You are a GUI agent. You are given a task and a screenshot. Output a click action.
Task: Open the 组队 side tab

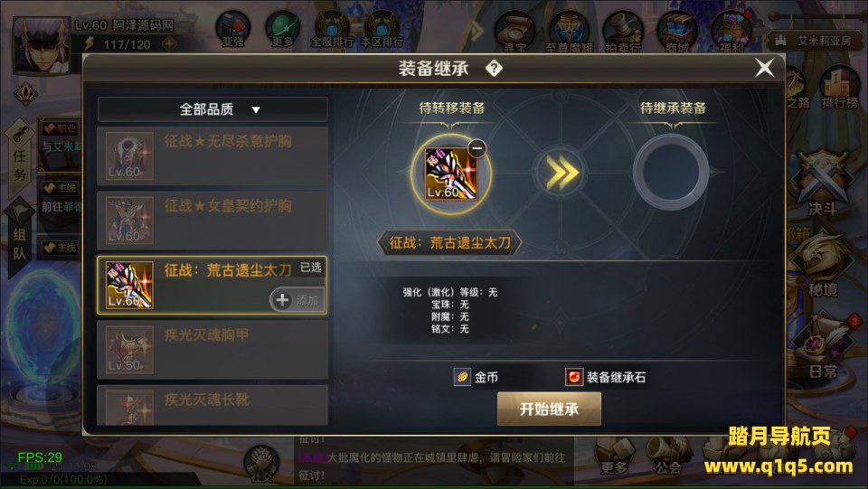[x=19, y=243]
